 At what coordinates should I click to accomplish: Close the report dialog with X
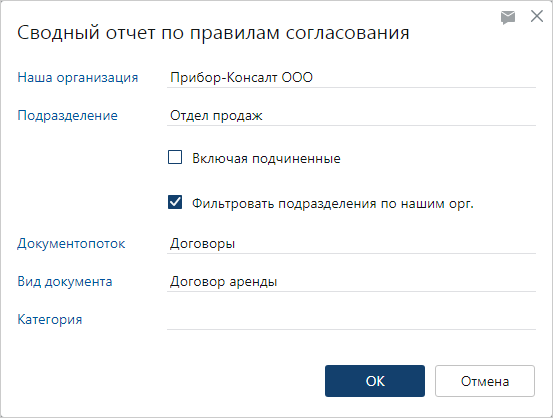pyautogui.click(x=537, y=16)
